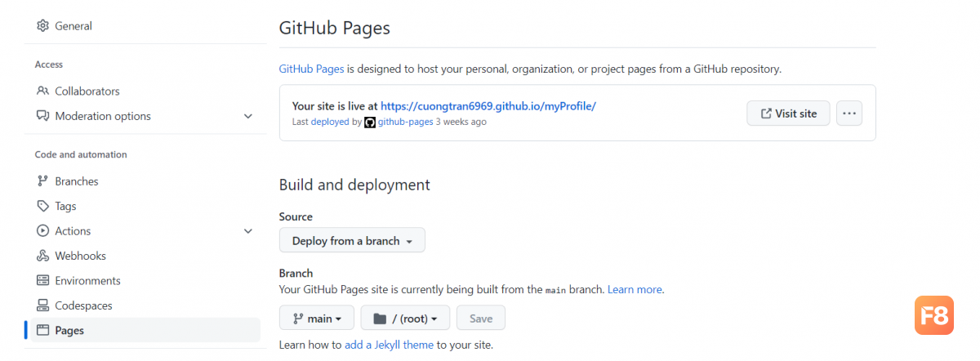Click the Code and automation header
Image resolution: width=980 pixels, height=361 pixels.
pos(81,154)
